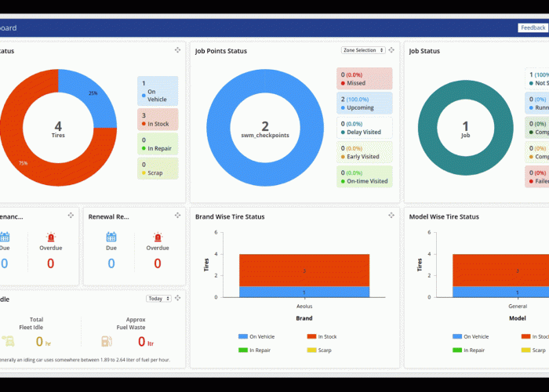Click the move icon on Tire Status widget
This screenshot has width=549, height=392.
178,50
